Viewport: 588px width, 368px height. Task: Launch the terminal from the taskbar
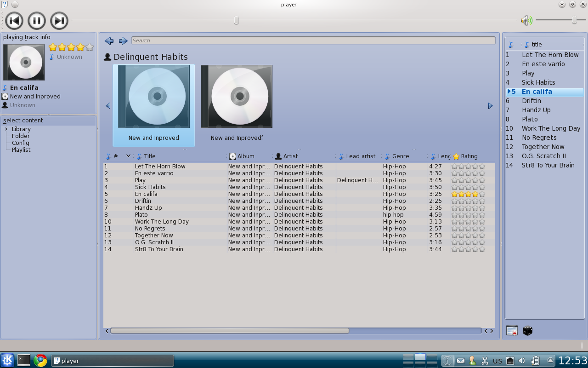click(x=24, y=360)
